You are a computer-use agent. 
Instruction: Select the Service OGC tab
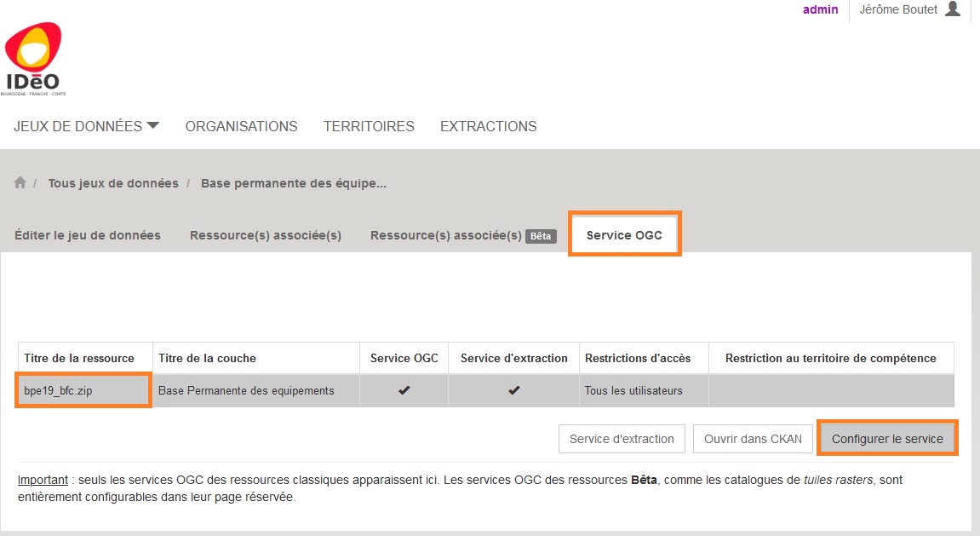point(624,234)
